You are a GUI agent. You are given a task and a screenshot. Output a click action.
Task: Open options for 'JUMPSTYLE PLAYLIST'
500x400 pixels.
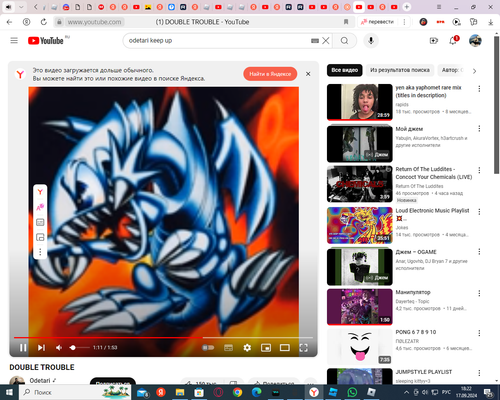(x=479, y=373)
